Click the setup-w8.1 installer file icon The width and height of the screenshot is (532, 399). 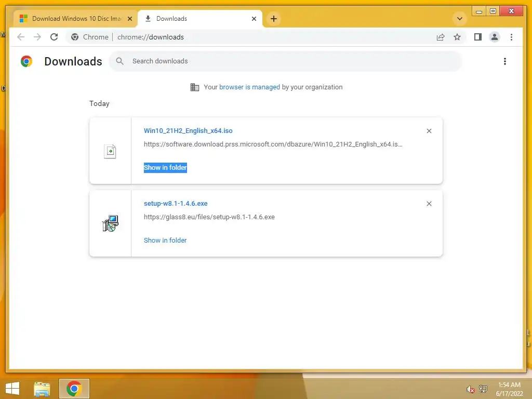pos(110,223)
